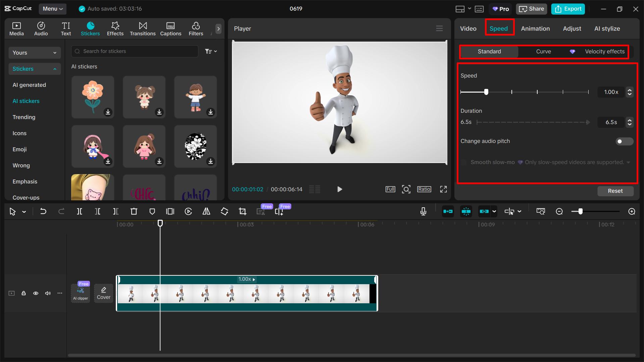Image resolution: width=644 pixels, height=362 pixels.
Task: Hide the sticker track with the eye icon
Action: coord(36,293)
